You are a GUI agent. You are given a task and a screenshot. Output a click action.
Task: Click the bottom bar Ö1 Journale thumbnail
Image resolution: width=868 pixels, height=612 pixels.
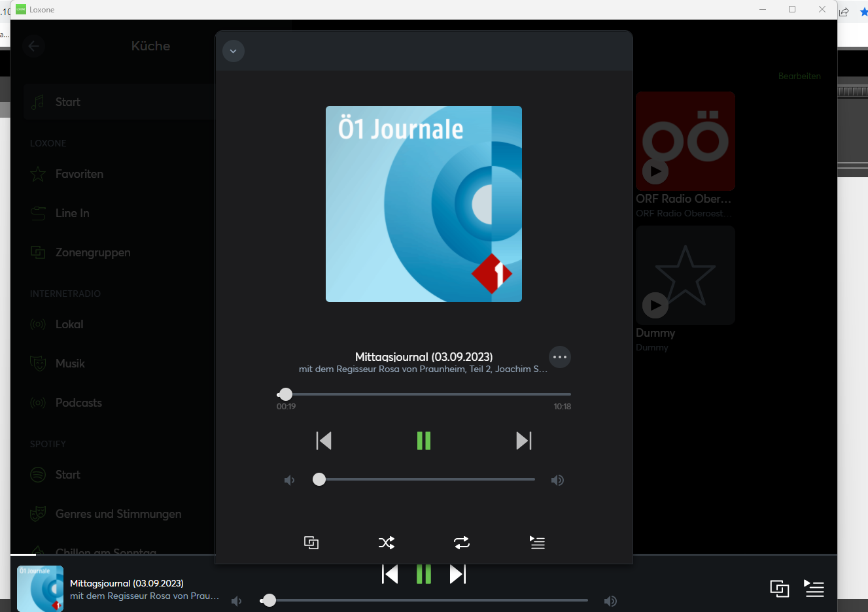[x=40, y=588]
